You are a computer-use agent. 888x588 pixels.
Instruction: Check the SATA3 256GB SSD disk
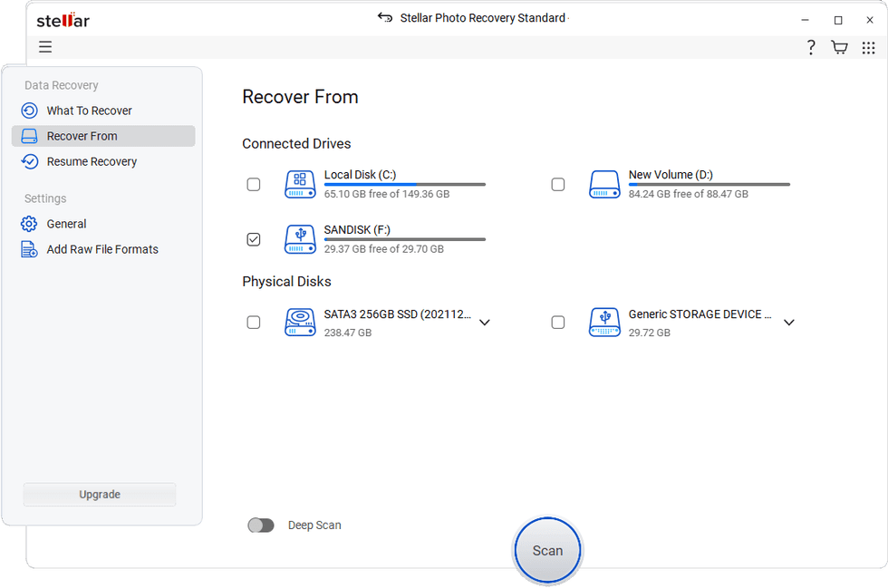(254, 322)
